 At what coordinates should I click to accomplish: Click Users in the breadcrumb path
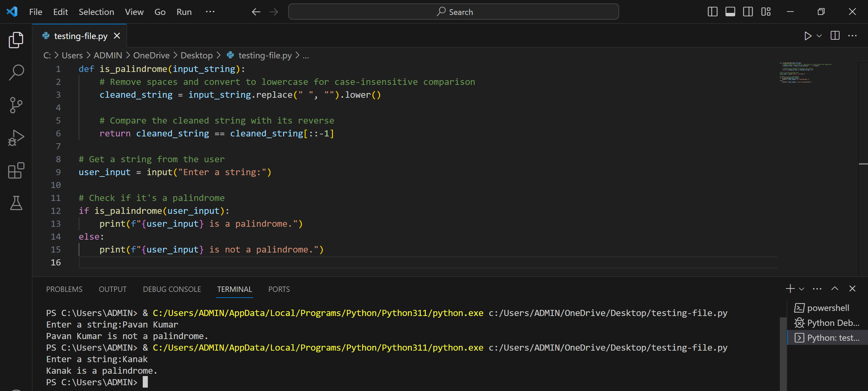point(72,55)
